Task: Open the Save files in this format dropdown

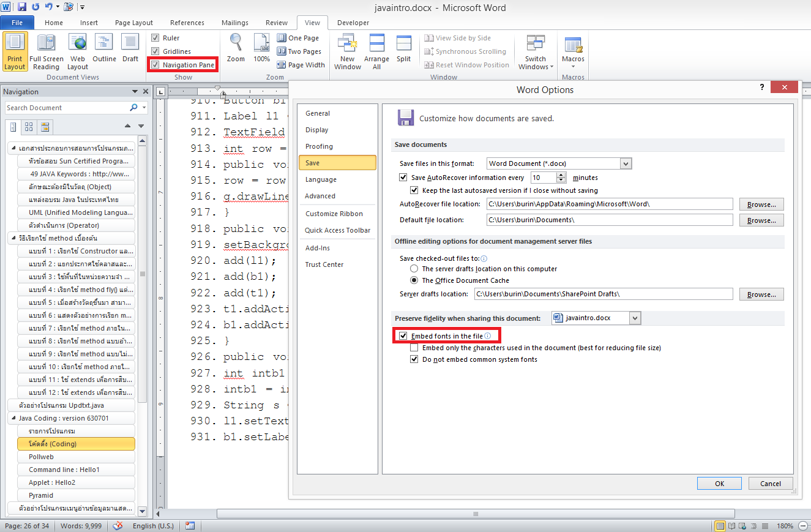Action: click(625, 163)
